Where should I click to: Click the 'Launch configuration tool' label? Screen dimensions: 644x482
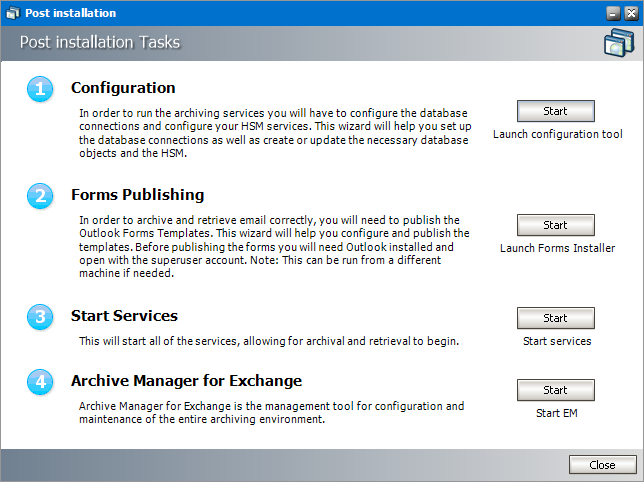tap(557, 134)
